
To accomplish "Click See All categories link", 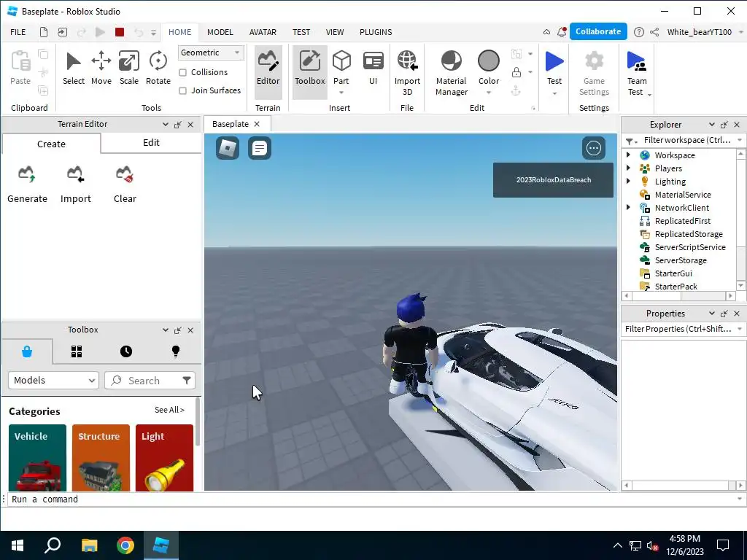I will point(169,410).
